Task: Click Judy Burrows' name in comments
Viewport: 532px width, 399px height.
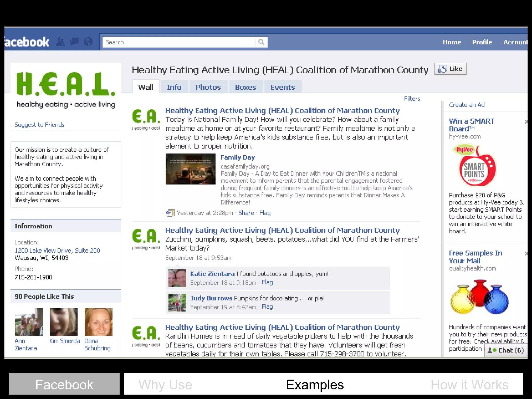Action: click(211, 298)
